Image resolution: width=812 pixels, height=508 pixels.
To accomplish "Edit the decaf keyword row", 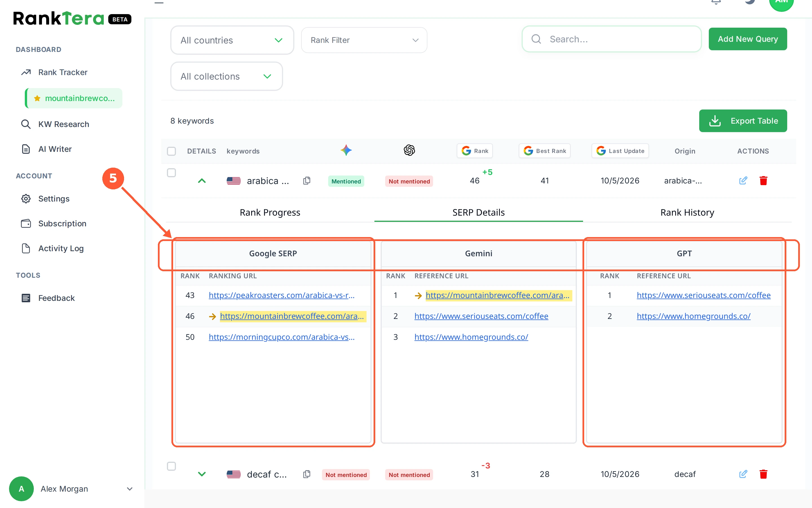I will (743, 474).
